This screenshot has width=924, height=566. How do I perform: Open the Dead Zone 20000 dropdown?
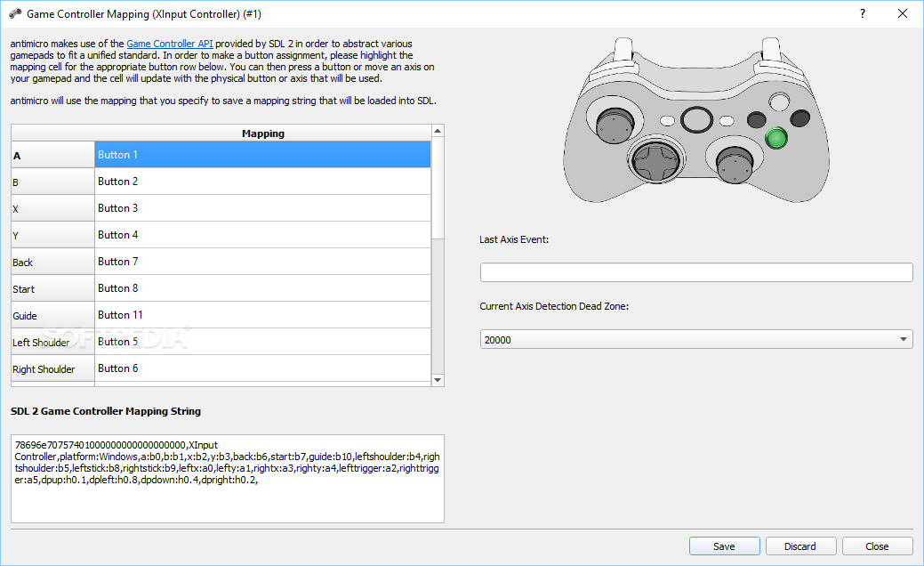(x=696, y=340)
